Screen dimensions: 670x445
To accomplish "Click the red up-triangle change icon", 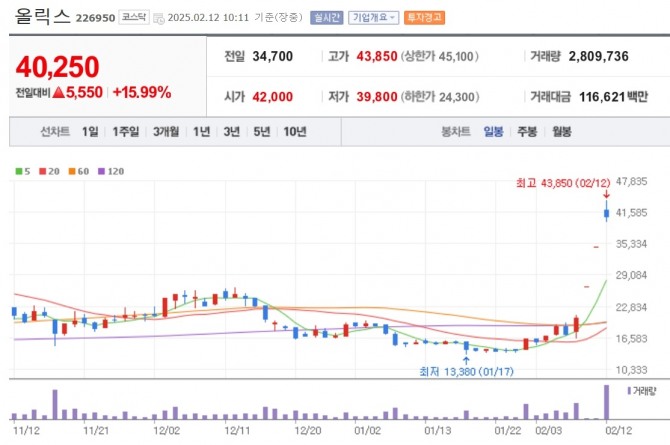I will point(59,92).
